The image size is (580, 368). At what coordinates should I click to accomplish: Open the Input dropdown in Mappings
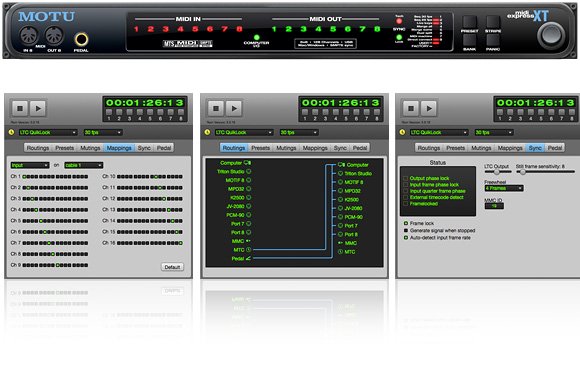click(x=30, y=165)
